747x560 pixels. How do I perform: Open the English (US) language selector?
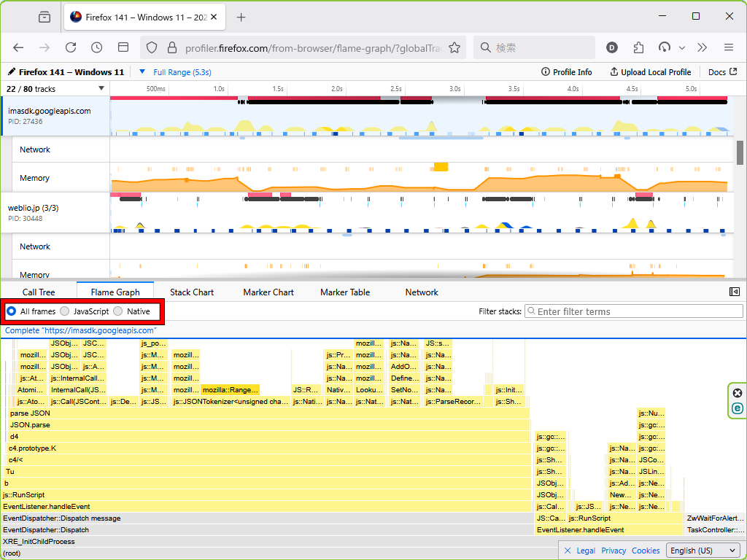coord(703,551)
